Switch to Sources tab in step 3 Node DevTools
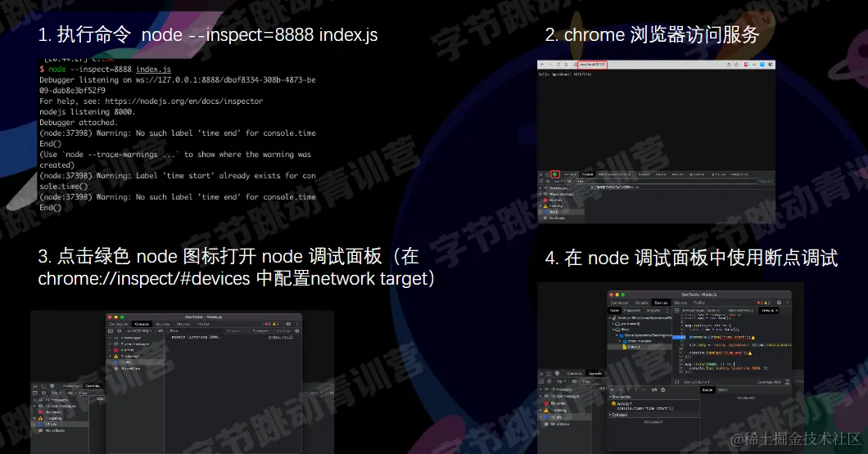Image resolution: width=868 pixels, height=454 pixels. pos(162,324)
